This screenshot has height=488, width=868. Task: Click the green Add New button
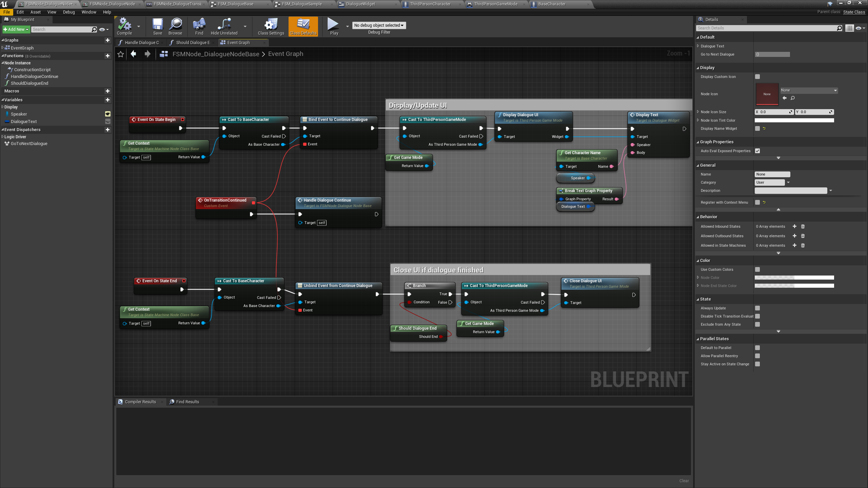click(x=16, y=29)
